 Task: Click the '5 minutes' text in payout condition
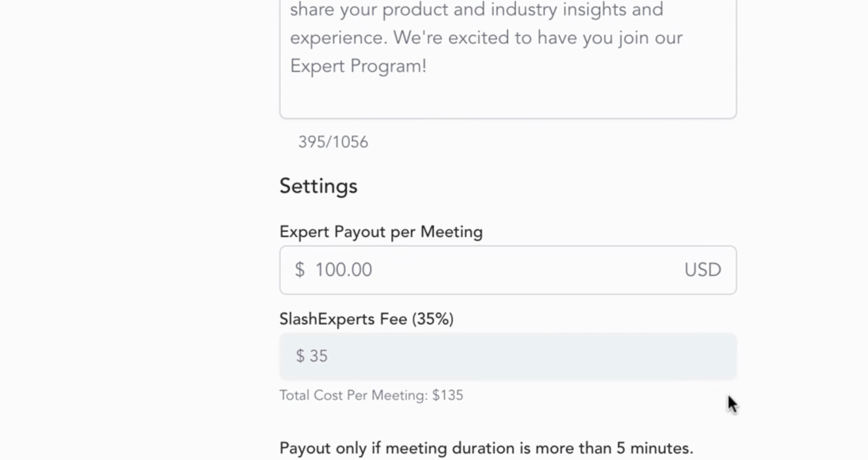tap(654, 448)
